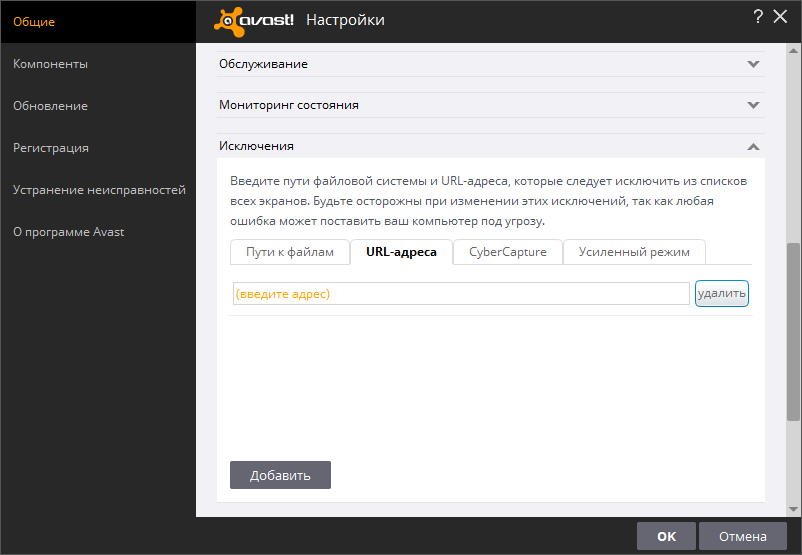802x555 pixels.
Task: Go to the Регистрация page
Action: click(x=51, y=148)
